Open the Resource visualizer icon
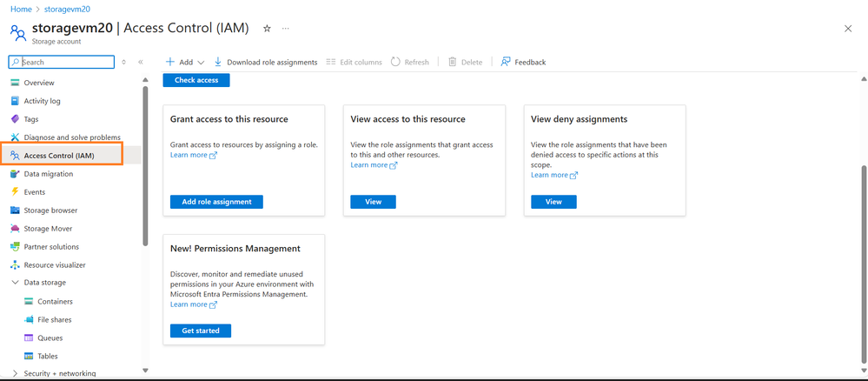This screenshot has width=868, height=381. (15, 265)
